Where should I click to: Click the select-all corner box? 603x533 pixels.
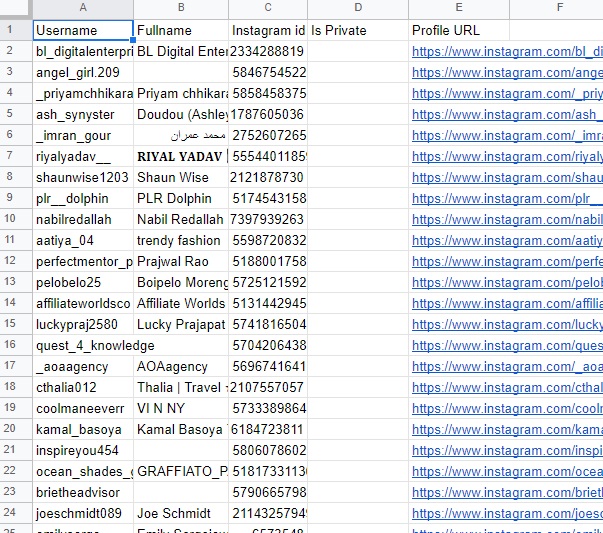[15, 8]
